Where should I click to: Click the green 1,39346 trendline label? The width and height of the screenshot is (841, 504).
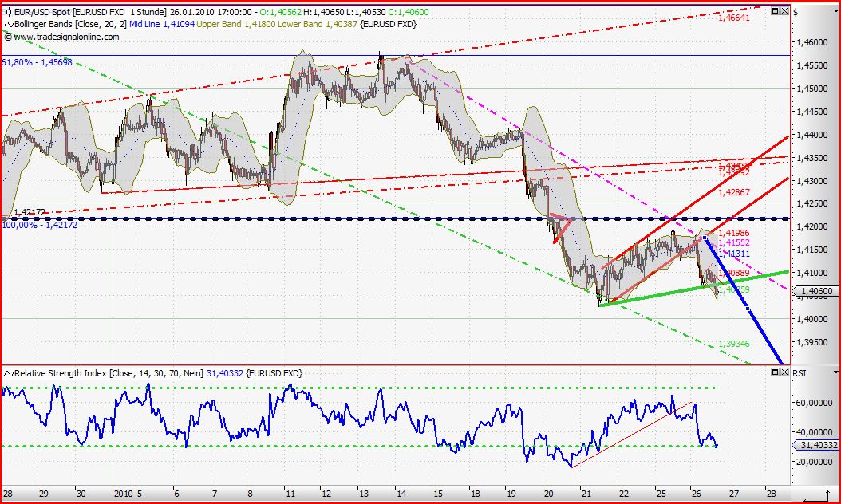pos(734,344)
